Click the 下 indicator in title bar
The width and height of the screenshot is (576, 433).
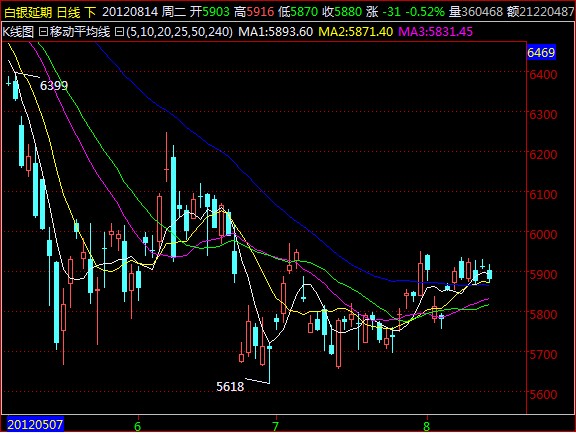[90, 12]
